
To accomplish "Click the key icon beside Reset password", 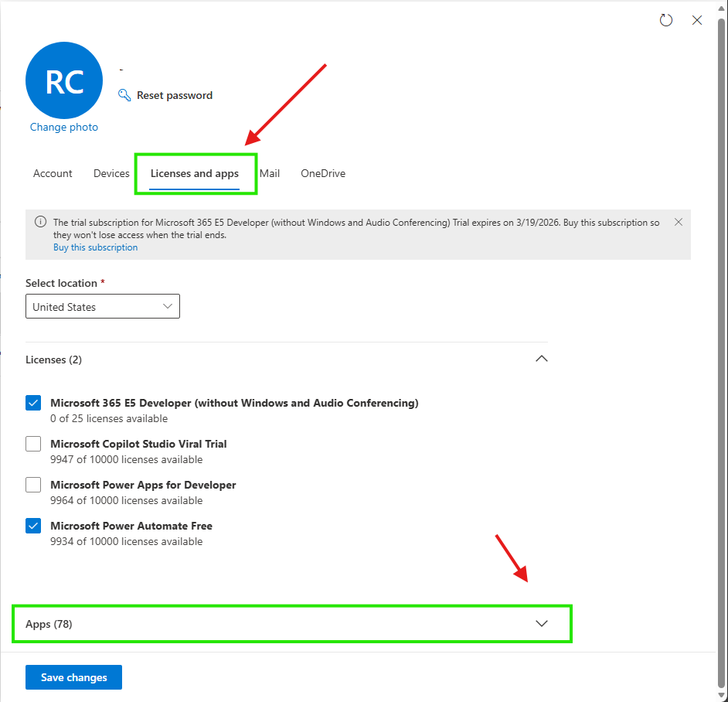I will (x=124, y=95).
